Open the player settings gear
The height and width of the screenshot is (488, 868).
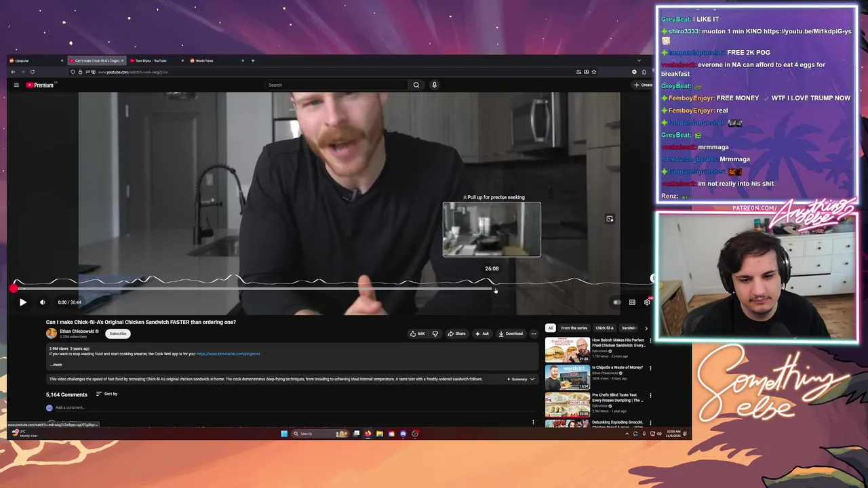[647, 302]
